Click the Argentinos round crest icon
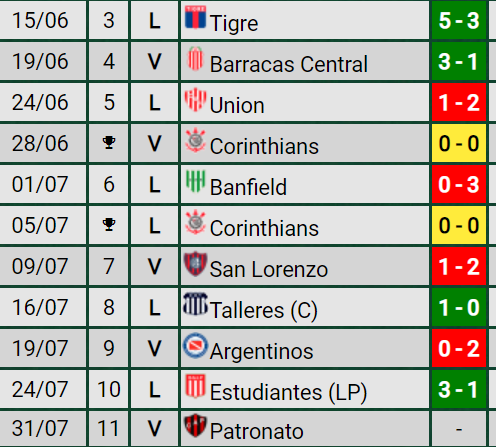This screenshot has height=447, width=496. pyautogui.click(x=195, y=346)
